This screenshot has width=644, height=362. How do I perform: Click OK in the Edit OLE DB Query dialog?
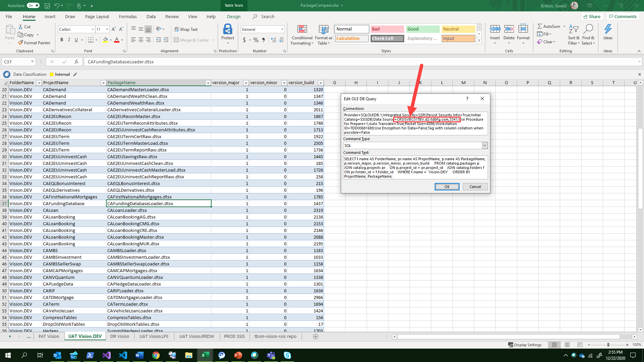coord(447,187)
